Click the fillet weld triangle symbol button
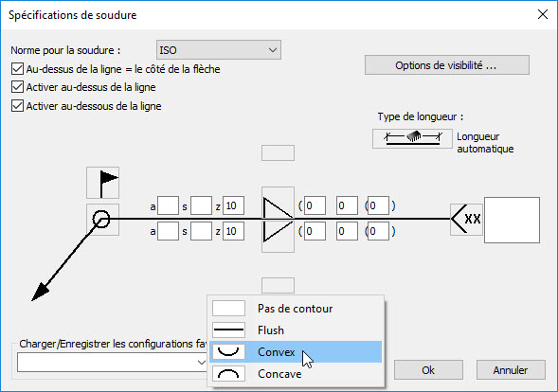 pyautogui.click(x=278, y=220)
